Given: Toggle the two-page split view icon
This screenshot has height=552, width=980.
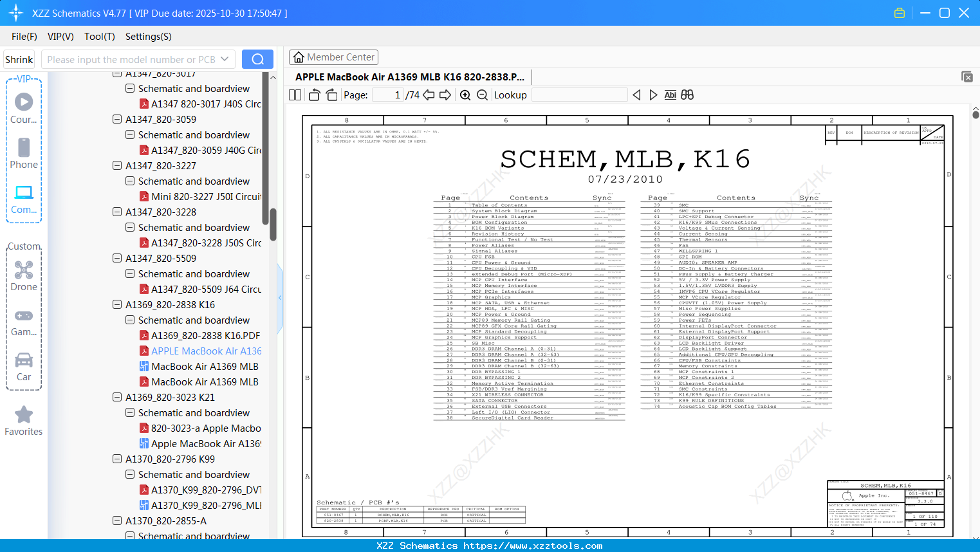Looking at the screenshot, I should (x=295, y=95).
